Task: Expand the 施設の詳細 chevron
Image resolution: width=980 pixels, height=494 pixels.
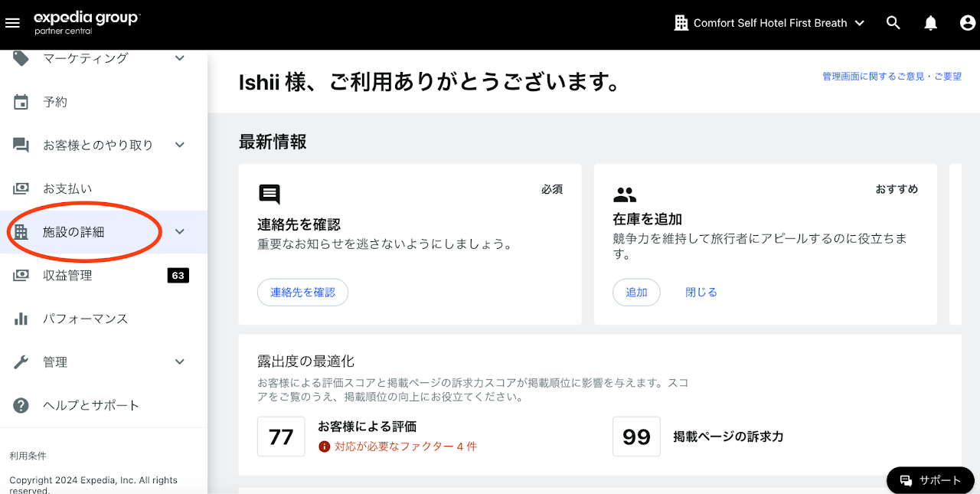Action: 180,232
